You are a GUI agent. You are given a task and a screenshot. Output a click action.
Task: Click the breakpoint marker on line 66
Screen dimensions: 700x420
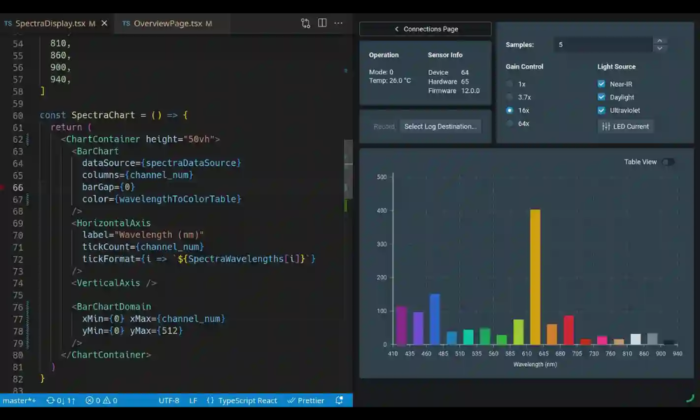[3, 187]
